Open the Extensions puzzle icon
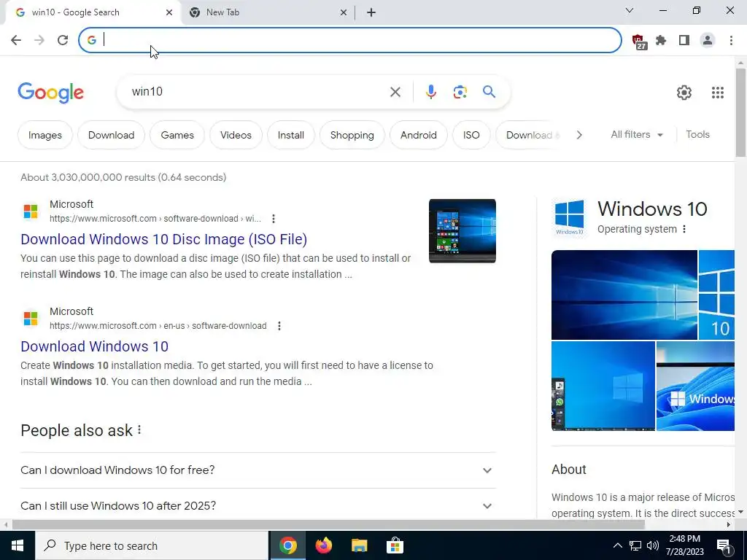This screenshot has width=747, height=560. click(x=661, y=41)
